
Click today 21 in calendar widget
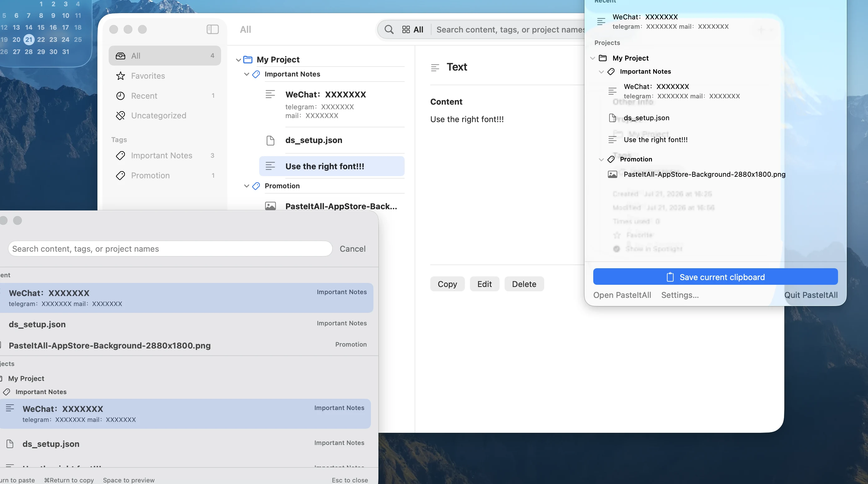click(29, 39)
